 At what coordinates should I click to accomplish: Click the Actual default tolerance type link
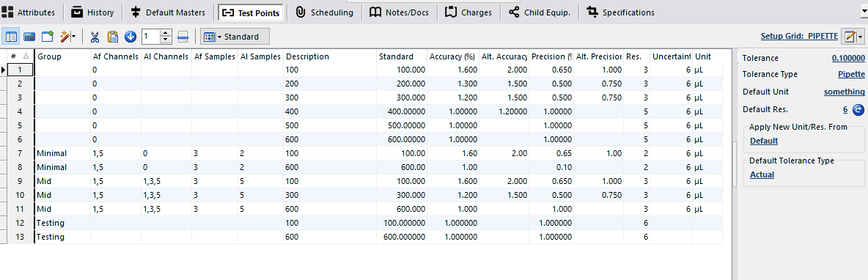762,175
